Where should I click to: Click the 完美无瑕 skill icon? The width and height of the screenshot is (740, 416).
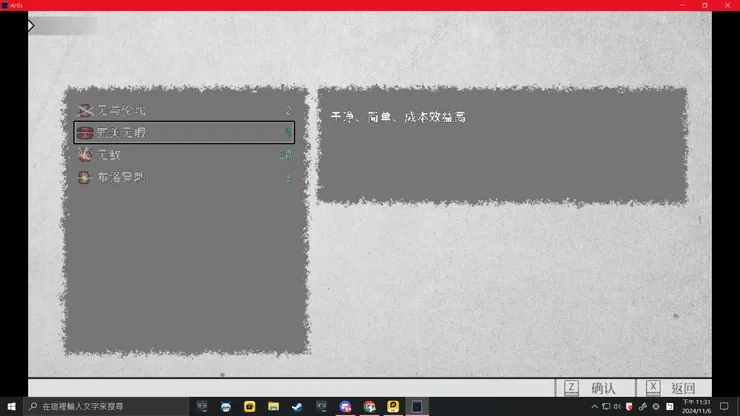pos(85,133)
